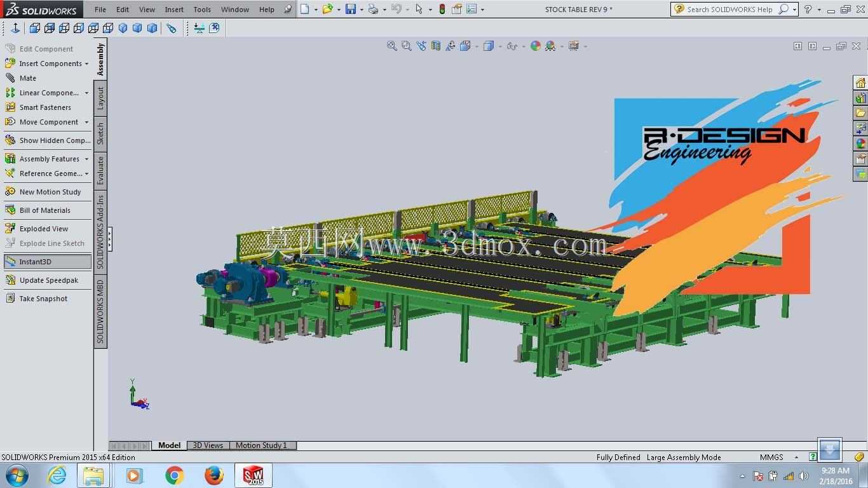Click the Large Assembly Mode status text
The width and height of the screenshot is (868, 488).
684,457
